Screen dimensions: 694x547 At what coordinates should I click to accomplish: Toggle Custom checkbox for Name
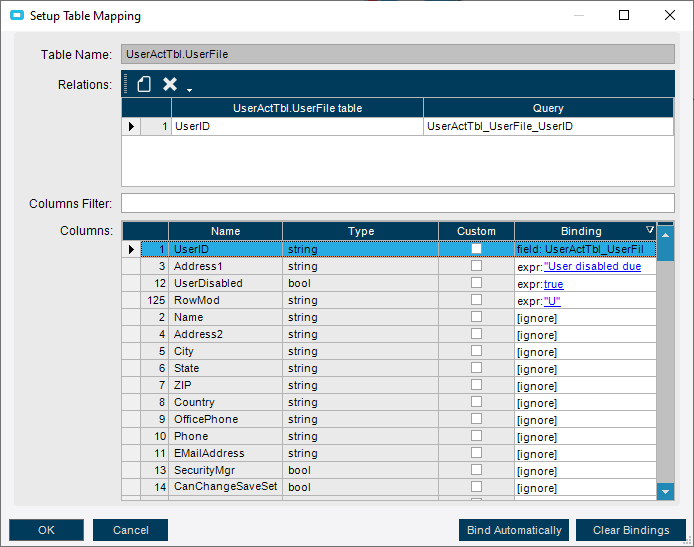tap(476, 316)
